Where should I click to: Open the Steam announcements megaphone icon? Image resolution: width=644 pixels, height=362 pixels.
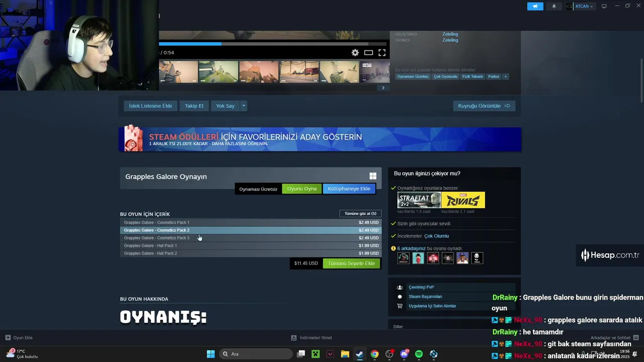[535, 6]
